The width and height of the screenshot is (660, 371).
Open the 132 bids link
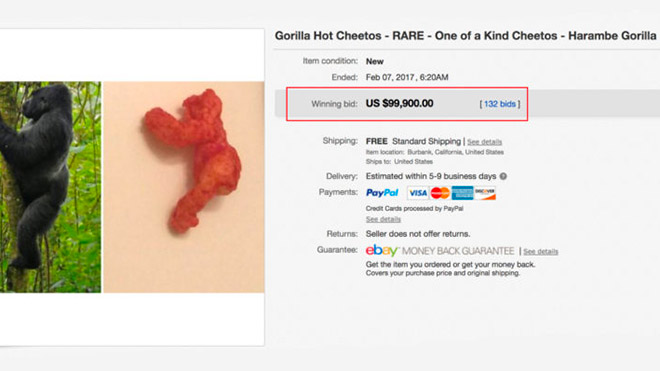coord(500,104)
